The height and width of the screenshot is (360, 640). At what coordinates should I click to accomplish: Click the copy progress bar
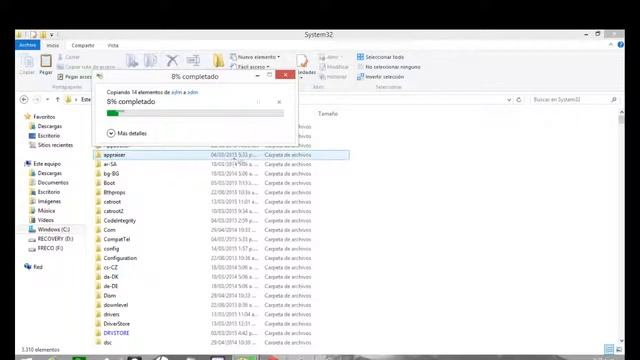pyautogui.click(x=195, y=113)
